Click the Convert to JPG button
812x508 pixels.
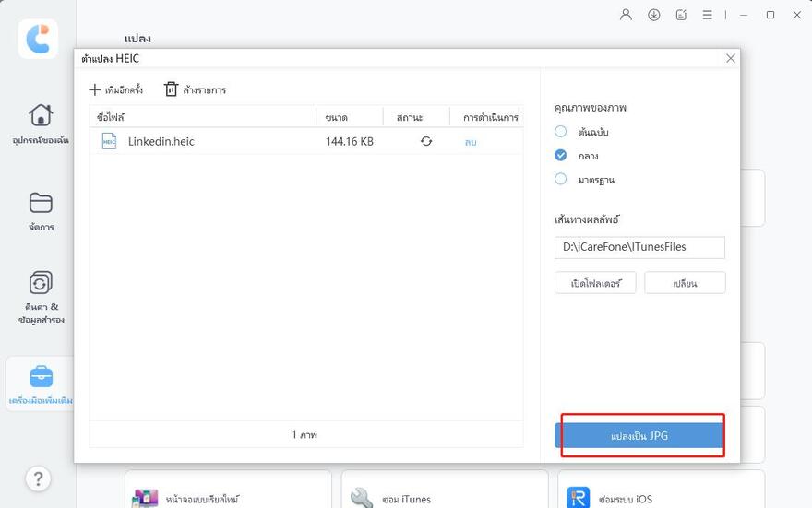coord(639,436)
